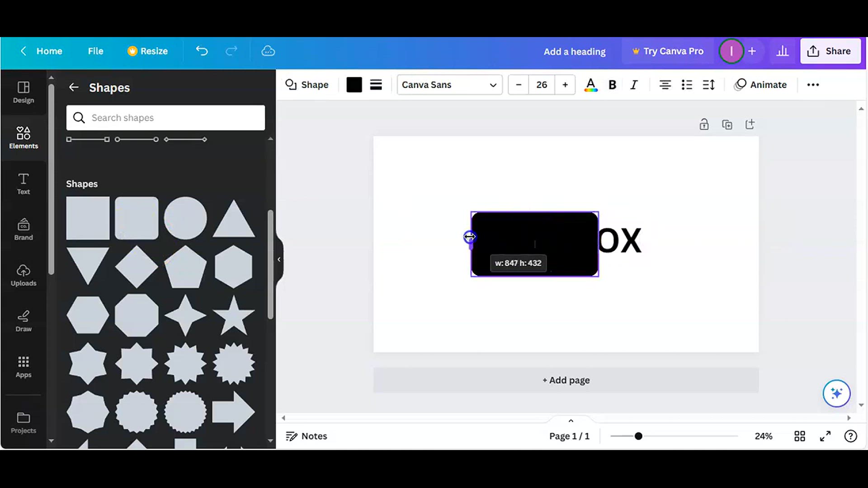Open the Canva Sans font dropdown

point(449,84)
